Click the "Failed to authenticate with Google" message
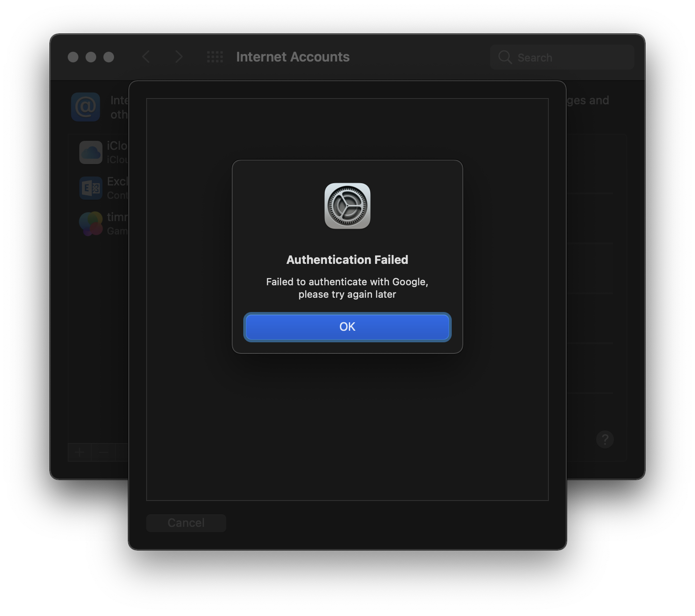The height and width of the screenshot is (616, 695). point(347,288)
